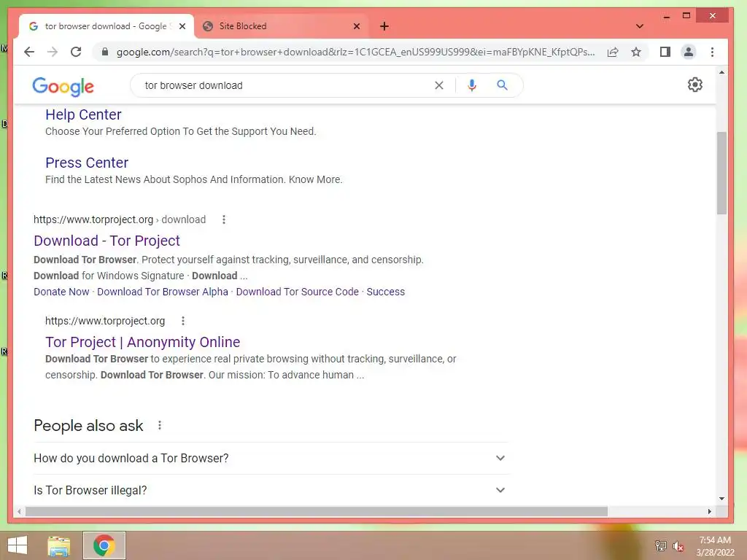
Task: Click the forward navigation arrow
Action: coord(53,52)
